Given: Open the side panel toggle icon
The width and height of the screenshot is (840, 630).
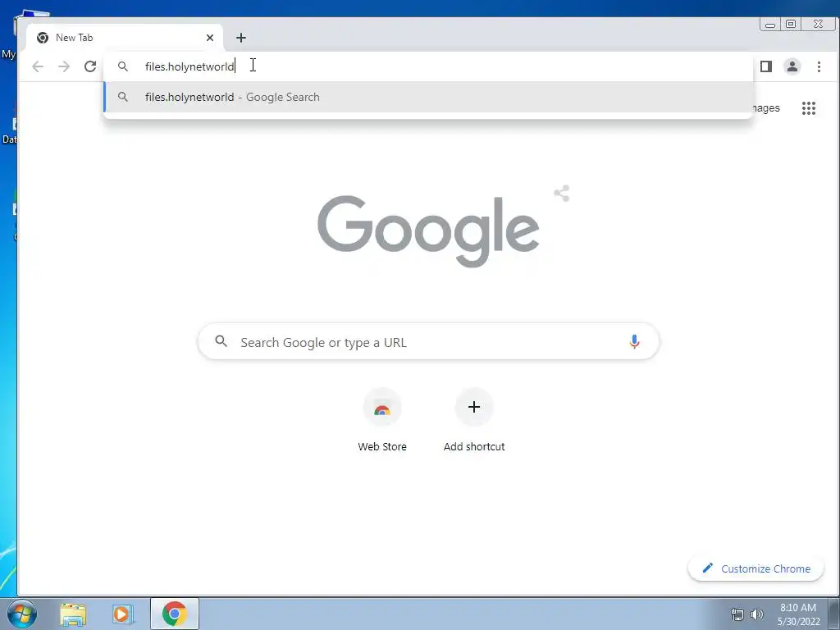Looking at the screenshot, I should [x=766, y=66].
